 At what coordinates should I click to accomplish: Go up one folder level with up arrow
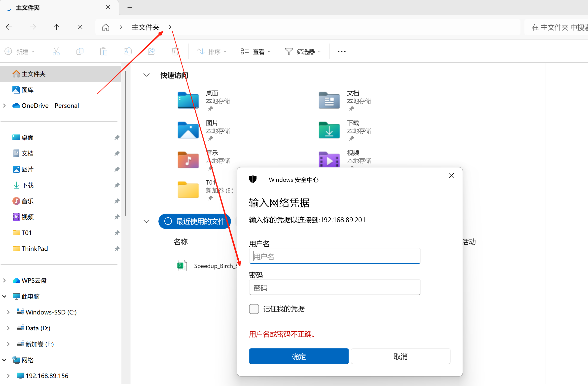tap(56, 27)
